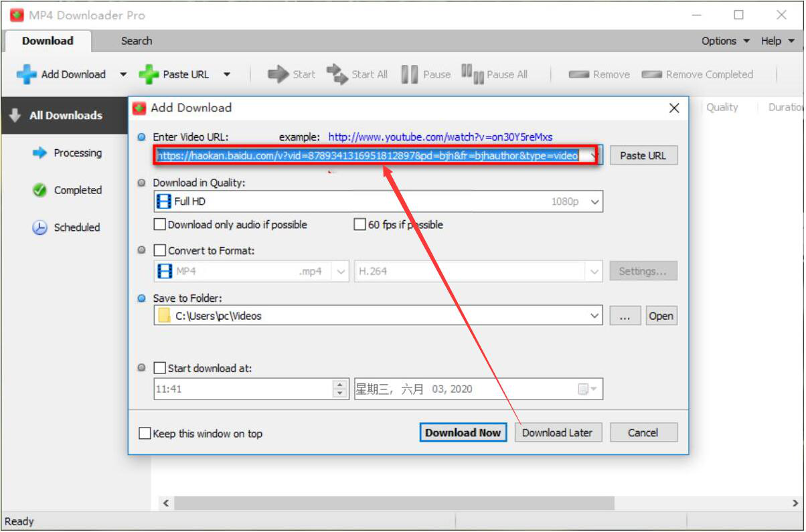Click the green Paste URL icon
The height and width of the screenshot is (532, 806).
149,74
